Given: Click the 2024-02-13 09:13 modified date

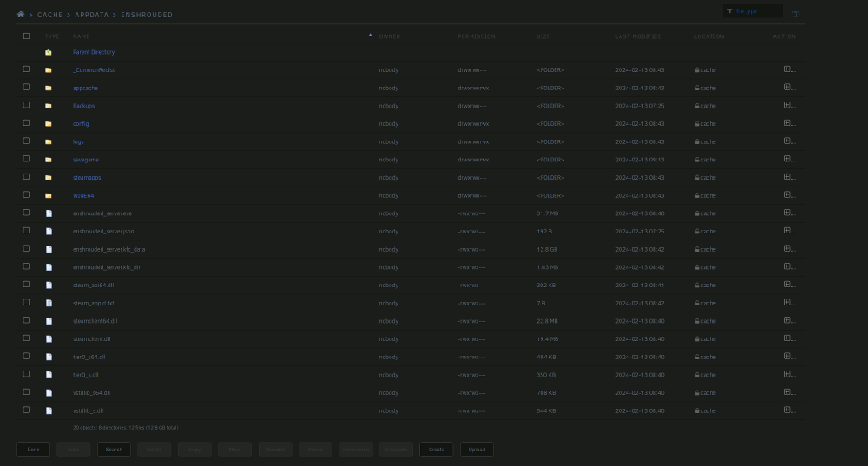Looking at the screenshot, I should point(640,160).
